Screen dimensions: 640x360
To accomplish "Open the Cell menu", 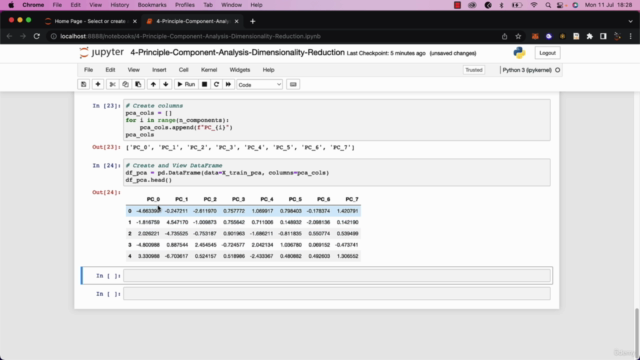I will coord(183,70).
